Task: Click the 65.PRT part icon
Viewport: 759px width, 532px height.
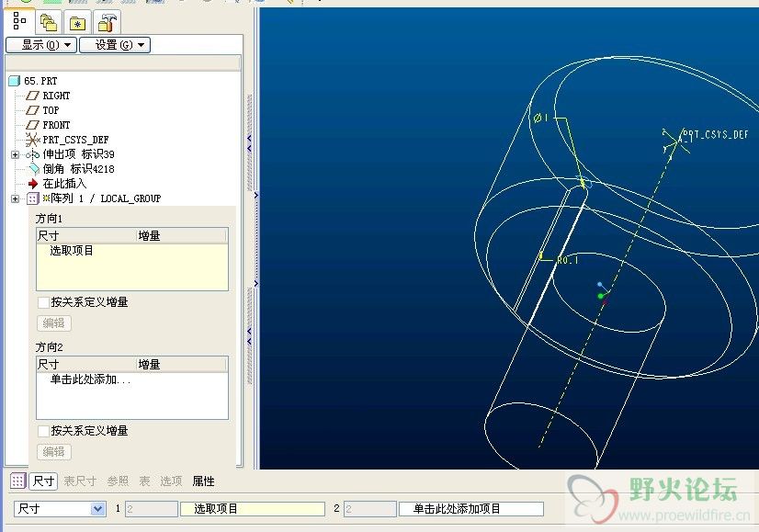Action: click(x=15, y=81)
